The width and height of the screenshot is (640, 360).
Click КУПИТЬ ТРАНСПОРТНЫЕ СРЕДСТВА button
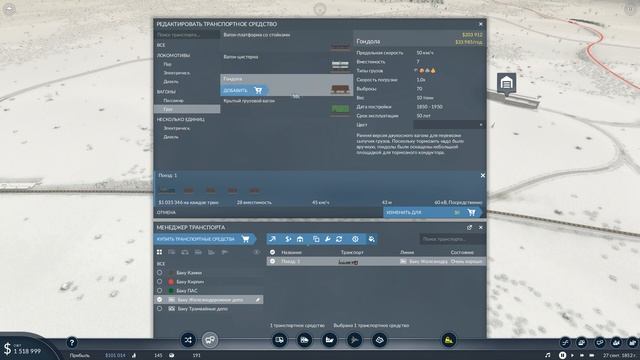[x=204, y=239]
